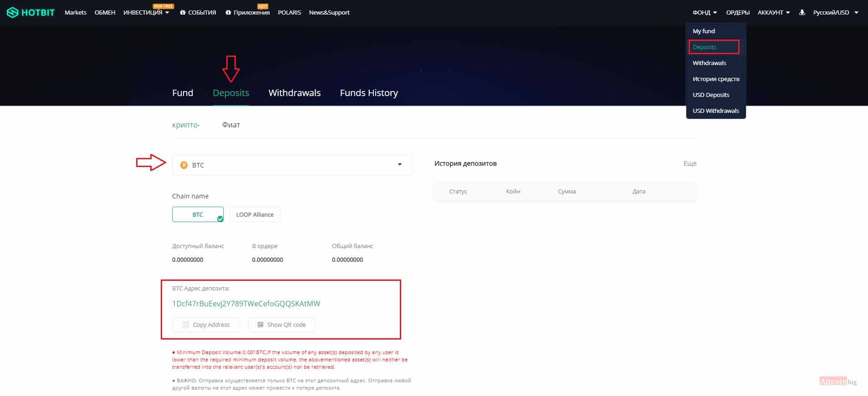
Task: Open ОРДЕРЫ in the header
Action: (x=738, y=13)
